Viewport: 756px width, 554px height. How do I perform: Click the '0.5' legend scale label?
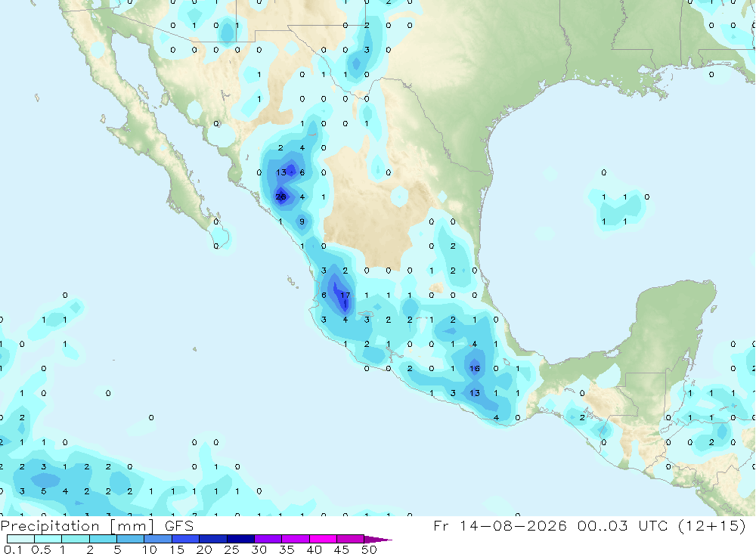click(x=41, y=549)
